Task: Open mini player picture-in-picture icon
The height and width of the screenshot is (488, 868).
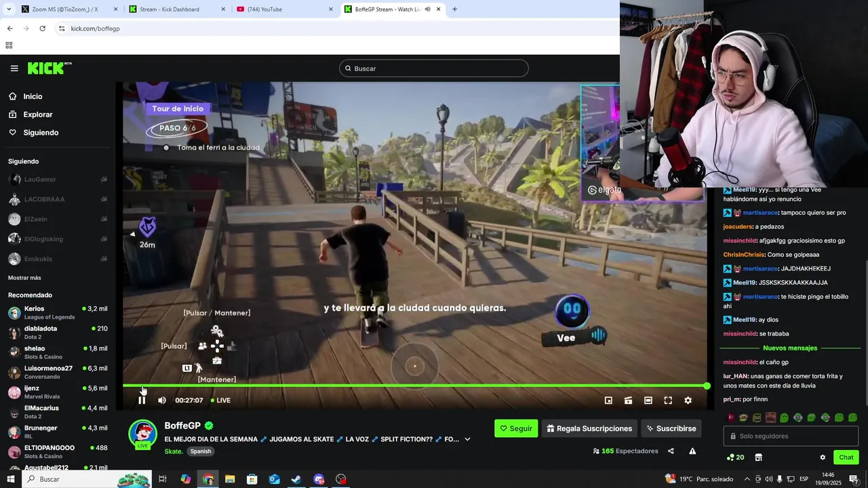Action: click(608, 401)
